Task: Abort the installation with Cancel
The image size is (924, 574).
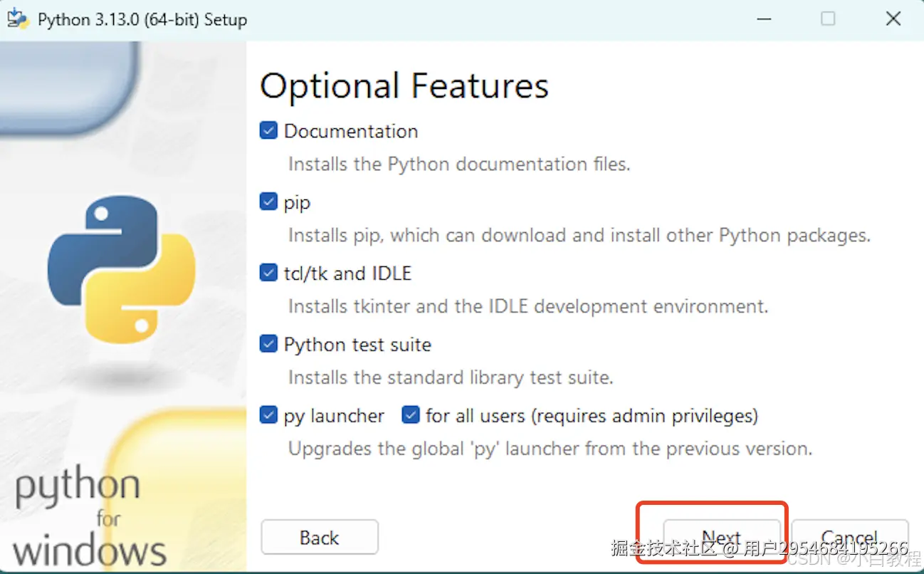Action: pos(850,538)
